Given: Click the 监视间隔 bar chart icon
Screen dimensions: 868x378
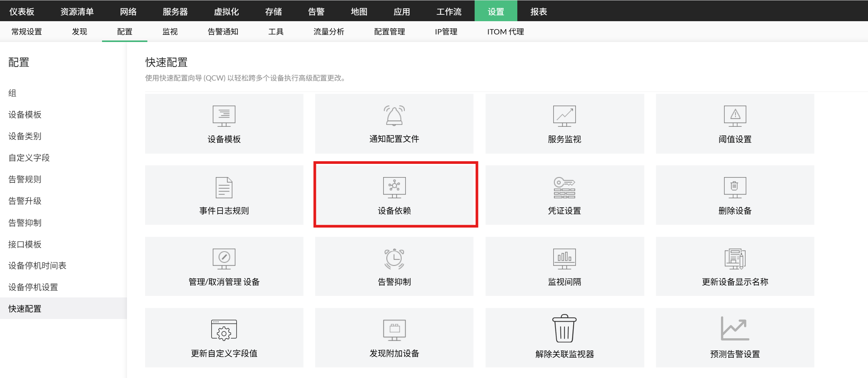Looking at the screenshot, I should [x=565, y=259].
